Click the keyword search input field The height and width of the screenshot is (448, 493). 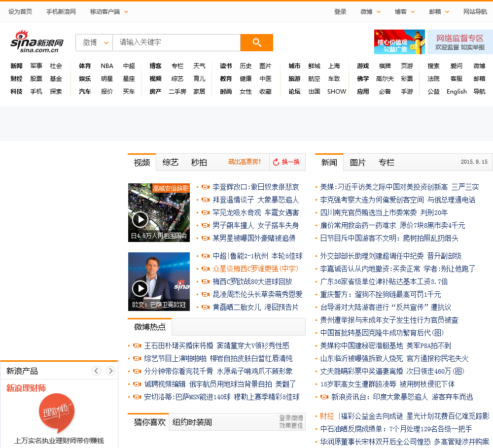tap(176, 42)
